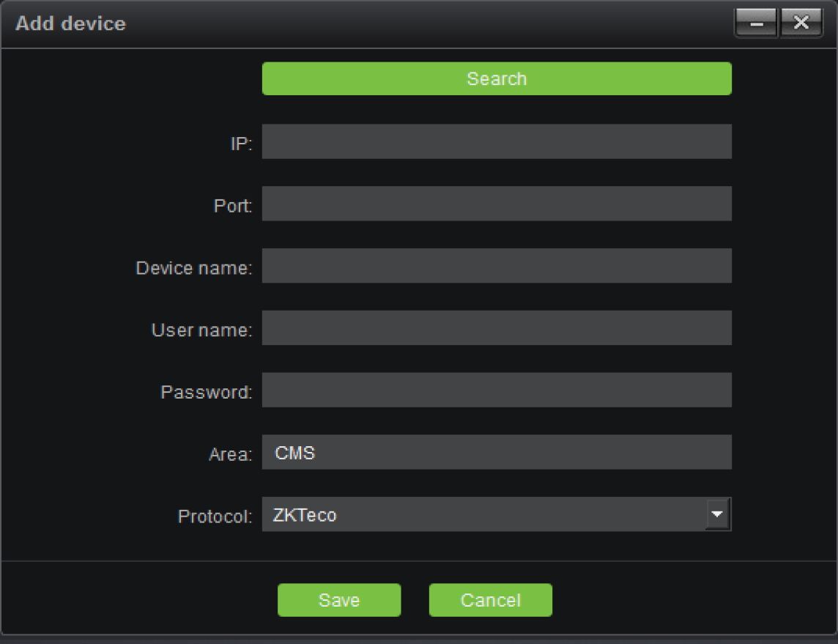The width and height of the screenshot is (838, 644).
Task: Click the green Search button
Action: point(497,78)
